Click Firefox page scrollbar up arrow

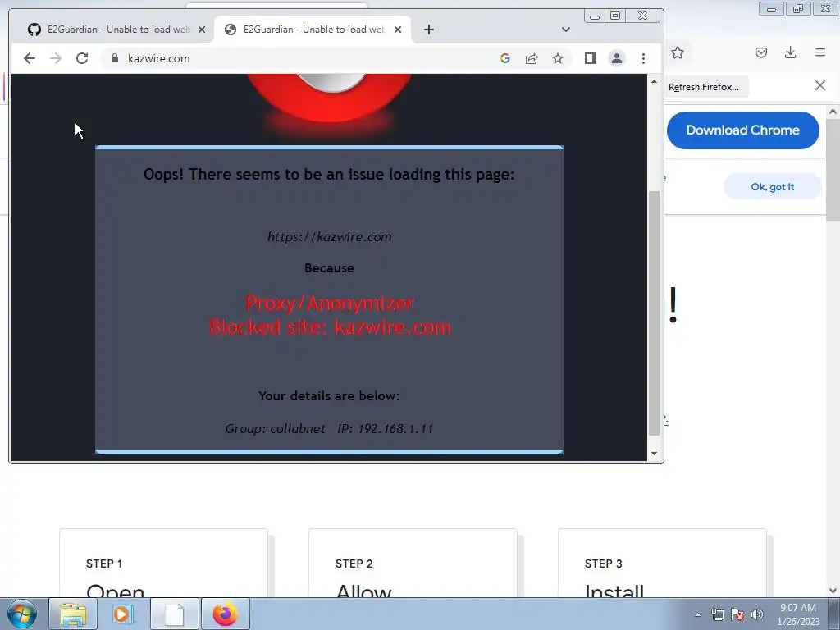coord(833,112)
